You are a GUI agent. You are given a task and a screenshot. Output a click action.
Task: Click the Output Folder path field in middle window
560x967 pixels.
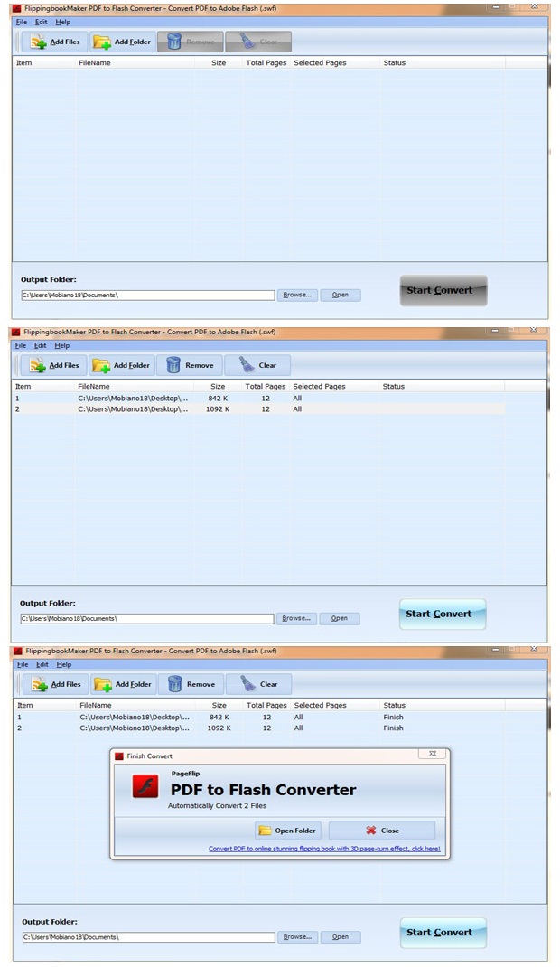(146, 618)
